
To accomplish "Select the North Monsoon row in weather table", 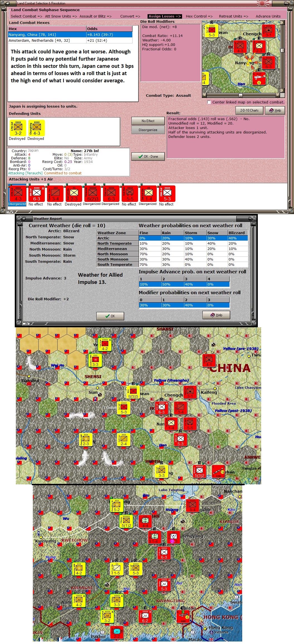I will 172,254.
